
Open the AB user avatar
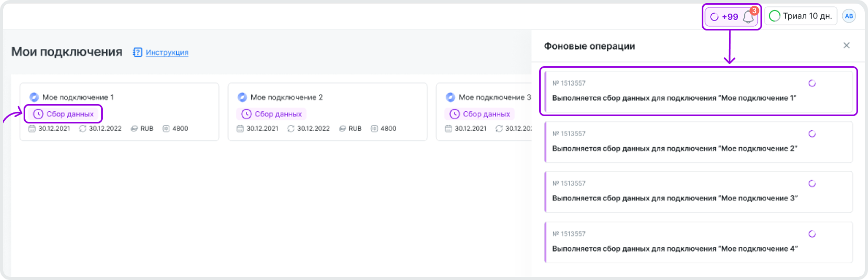click(x=849, y=16)
